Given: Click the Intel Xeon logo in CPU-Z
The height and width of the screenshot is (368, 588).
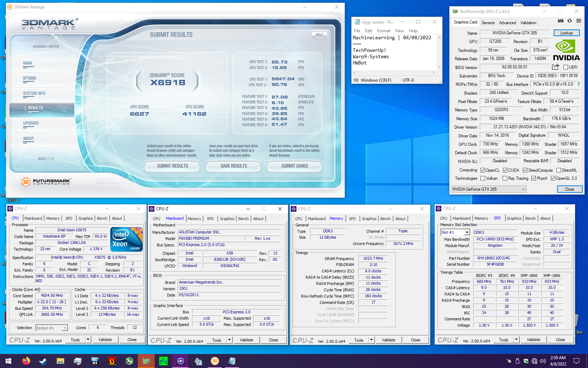Looking at the screenshot, I should click(126, 239).
